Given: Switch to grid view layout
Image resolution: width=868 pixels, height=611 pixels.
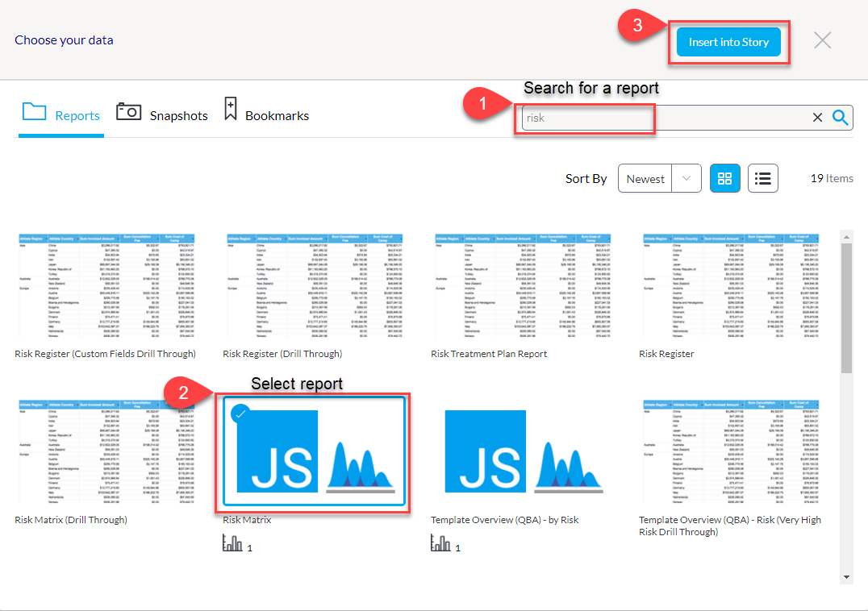Looking at the screenshot, I should pos(724,179).
